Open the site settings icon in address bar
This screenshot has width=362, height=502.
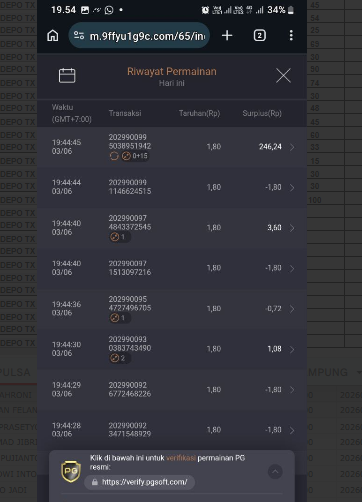pos(79,35)
